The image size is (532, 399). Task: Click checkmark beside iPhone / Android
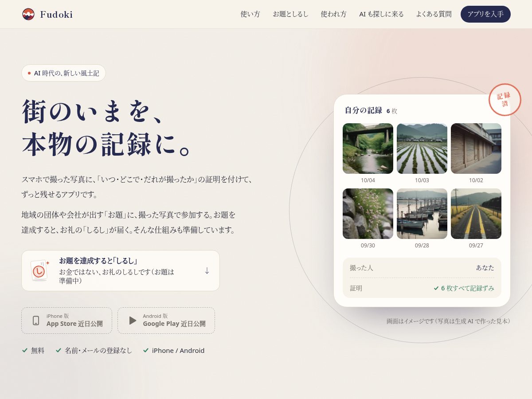point(146,350)
